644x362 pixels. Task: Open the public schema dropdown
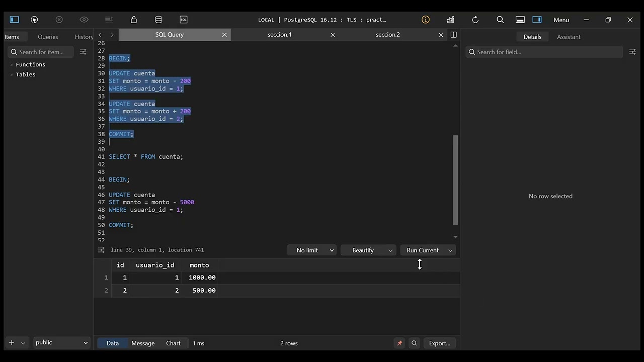[61, 342]
